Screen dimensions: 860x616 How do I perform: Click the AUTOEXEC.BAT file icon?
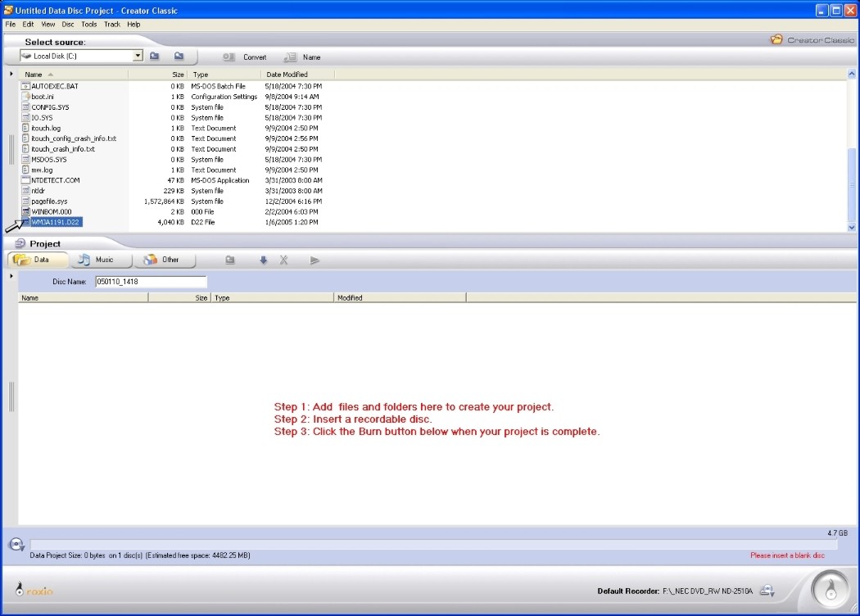click(25, 86)
